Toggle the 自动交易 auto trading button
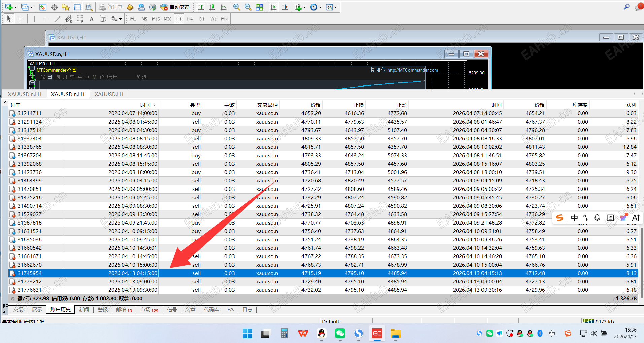 175,7
